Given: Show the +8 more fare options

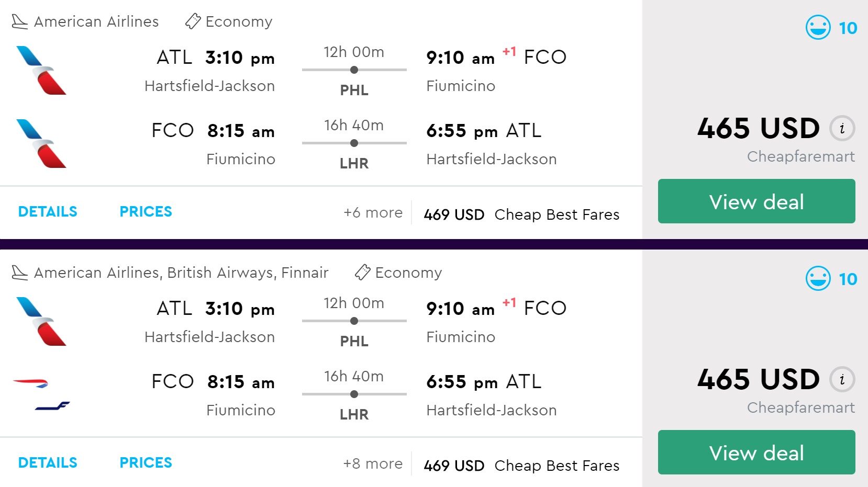Looking at the screenshot, I should 373,463.
